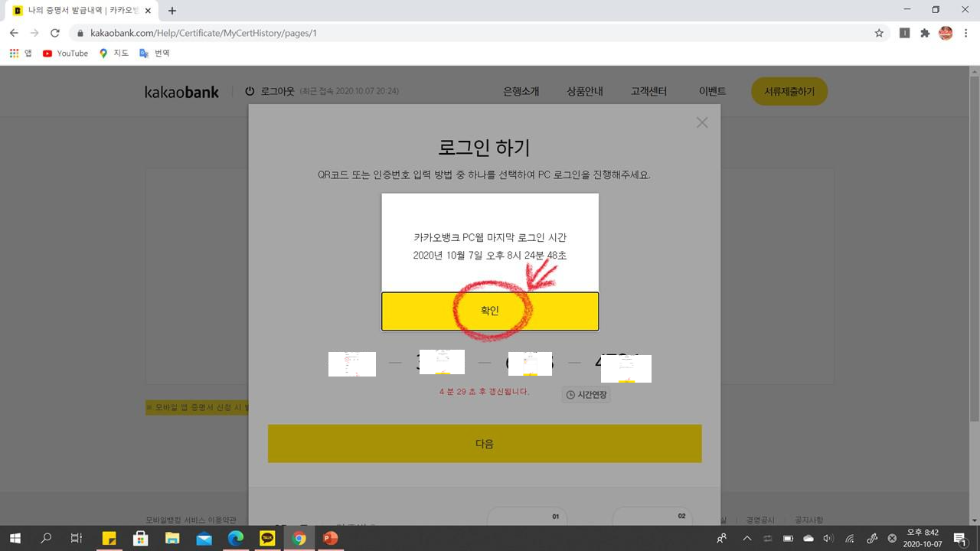The width and height of the screenshot is (980, 551).
Task: Reload the kakaobank page
Action: (x=55, y=33)
